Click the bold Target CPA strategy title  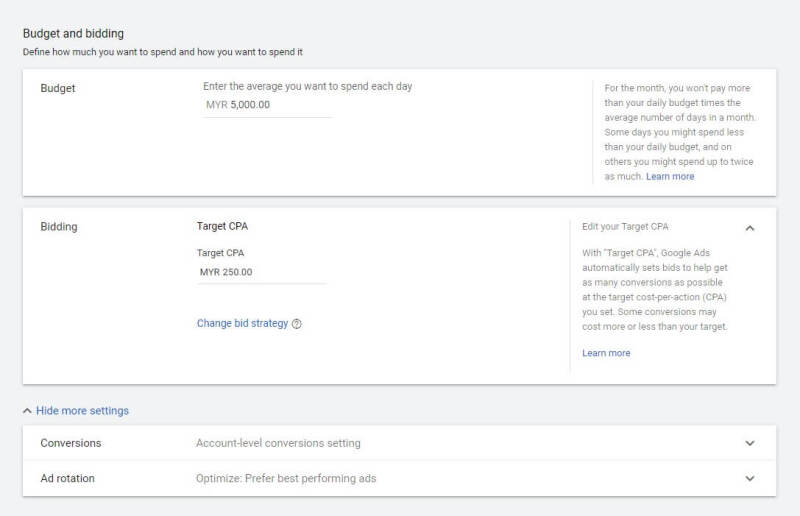222,226
